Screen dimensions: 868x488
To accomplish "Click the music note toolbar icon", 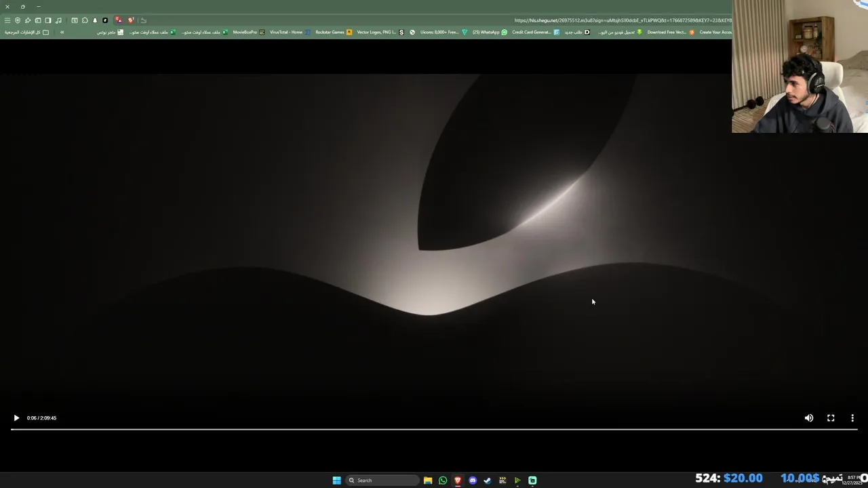I will pyautogui.click(x=58, y=20).
